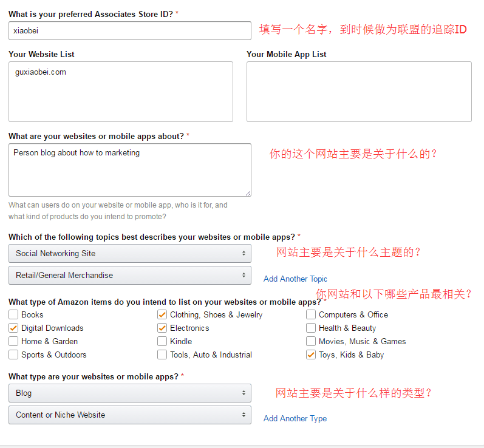
Task: Check Tools, Auto & Industrial
Action: (162, 355)
